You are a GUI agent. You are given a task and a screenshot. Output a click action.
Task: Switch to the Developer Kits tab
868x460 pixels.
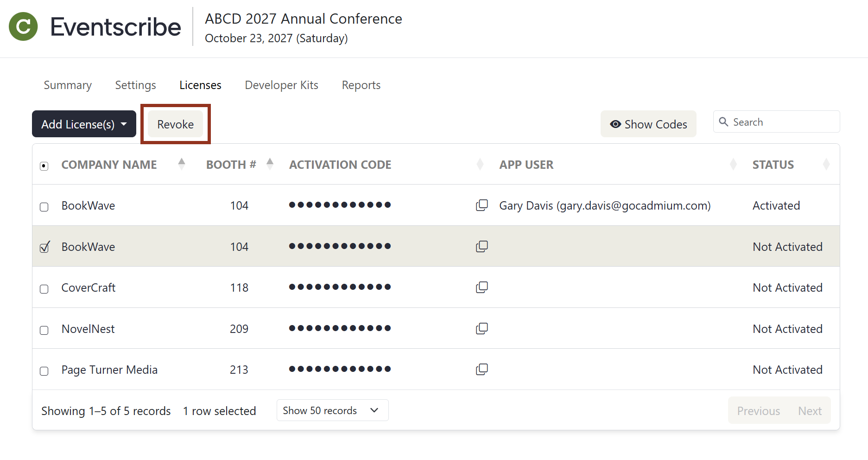tap(281, 85)
